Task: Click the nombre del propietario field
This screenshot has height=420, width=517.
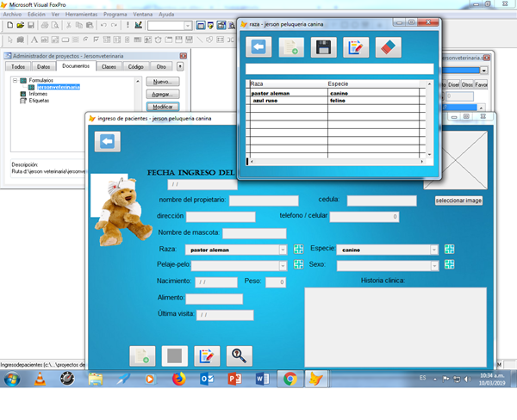Action: click(x=264, y=201)
